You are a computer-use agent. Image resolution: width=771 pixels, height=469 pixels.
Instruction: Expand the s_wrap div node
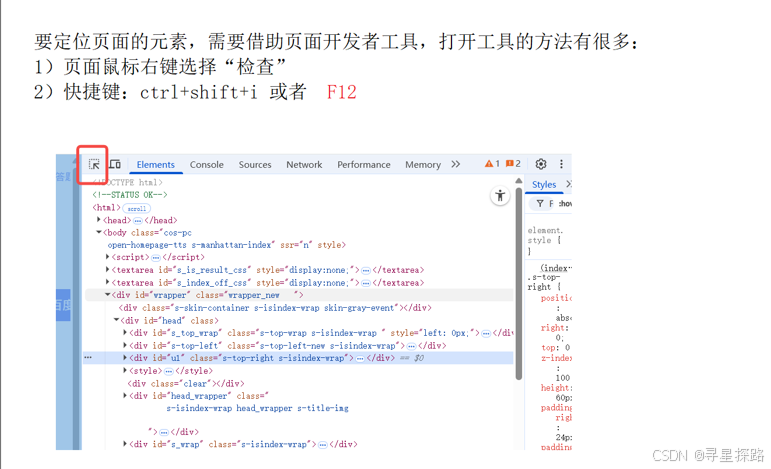(x=125, y=444)
